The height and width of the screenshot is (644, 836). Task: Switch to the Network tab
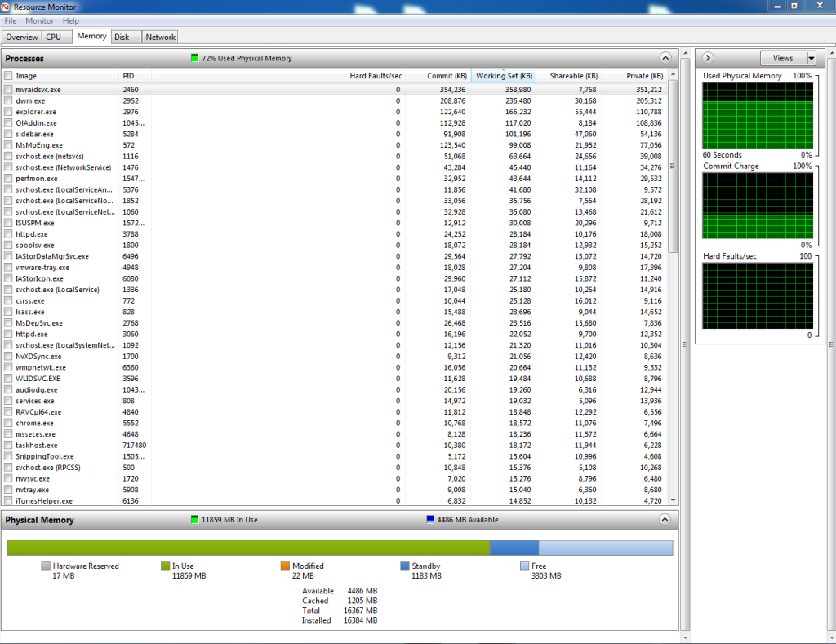pyautogui.click(x=160, y=36)
